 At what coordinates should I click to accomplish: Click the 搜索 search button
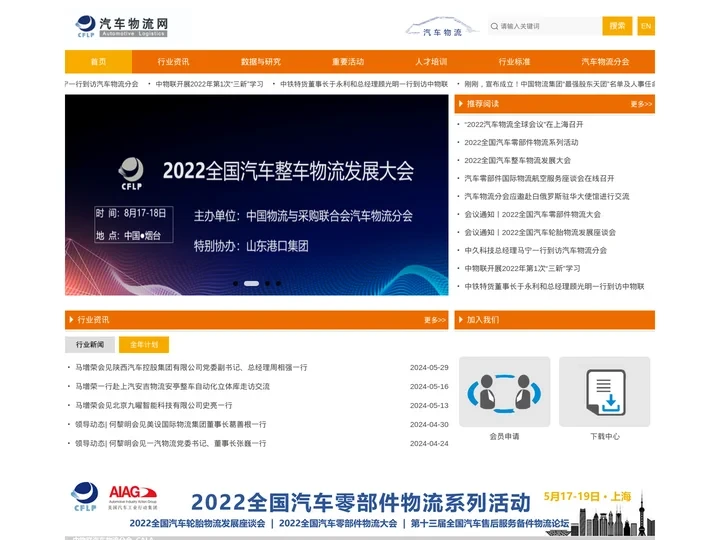[x=617, y=26]
